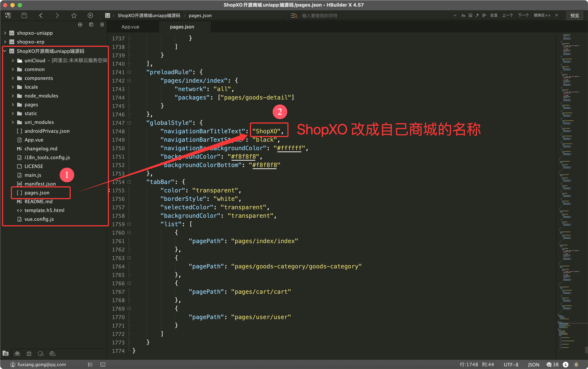The height and width of the screenshot is (369, 588).
Task: Click the save file toolbar icon
Action: click(x=24, y=15)
